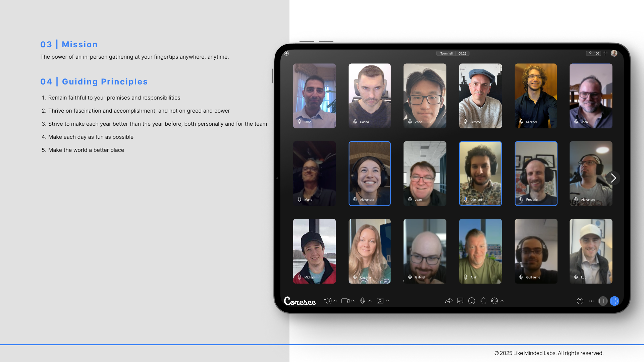This screenshot has height=362, width=644.
Task: Click the share arrow icon
Action: point(448,301)
